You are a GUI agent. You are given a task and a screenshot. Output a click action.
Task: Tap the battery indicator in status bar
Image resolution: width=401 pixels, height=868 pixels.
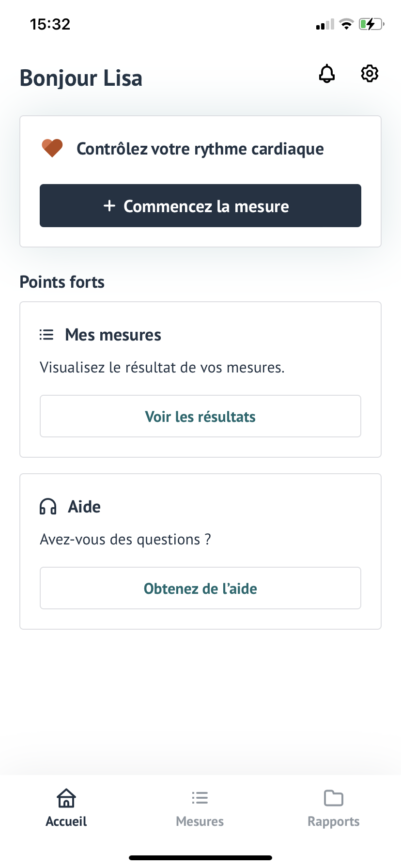tap(371, 24)
